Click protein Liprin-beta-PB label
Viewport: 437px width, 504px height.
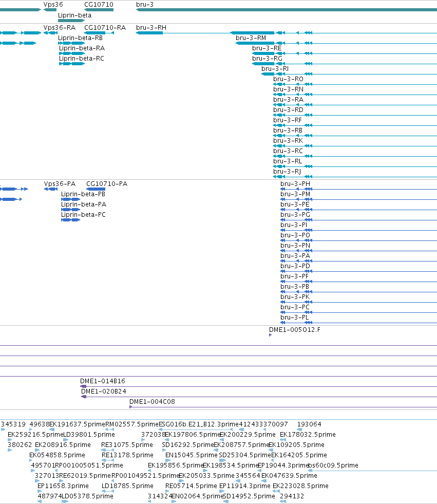83,194
